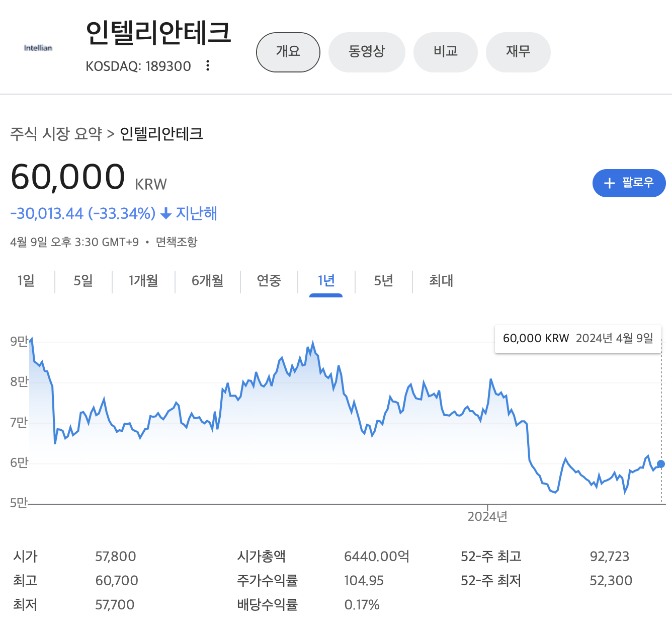The height and width of the screenshot is (626, 672).
Task: Select the 5일 chart range
Action: coord(83,281)
